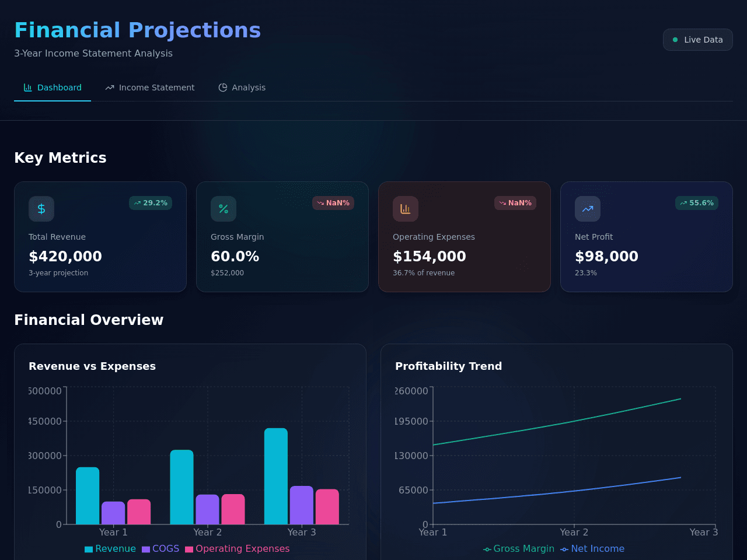
Task: Click the Financial Overview section heading
Action: click(x=89, y=320)
